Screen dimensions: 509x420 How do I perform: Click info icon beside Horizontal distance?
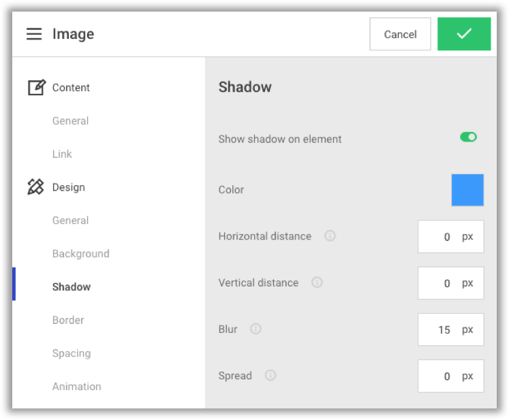click(x=330, y=236)
